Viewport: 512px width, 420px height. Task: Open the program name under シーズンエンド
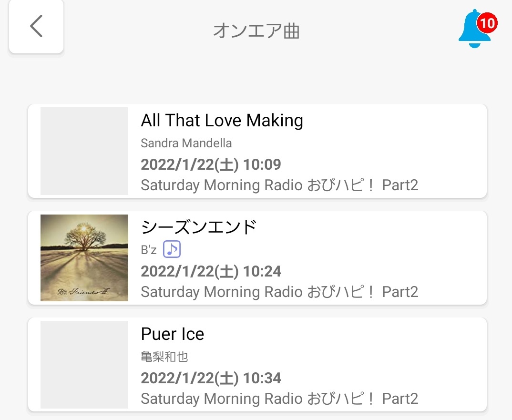tap(279, 292)
